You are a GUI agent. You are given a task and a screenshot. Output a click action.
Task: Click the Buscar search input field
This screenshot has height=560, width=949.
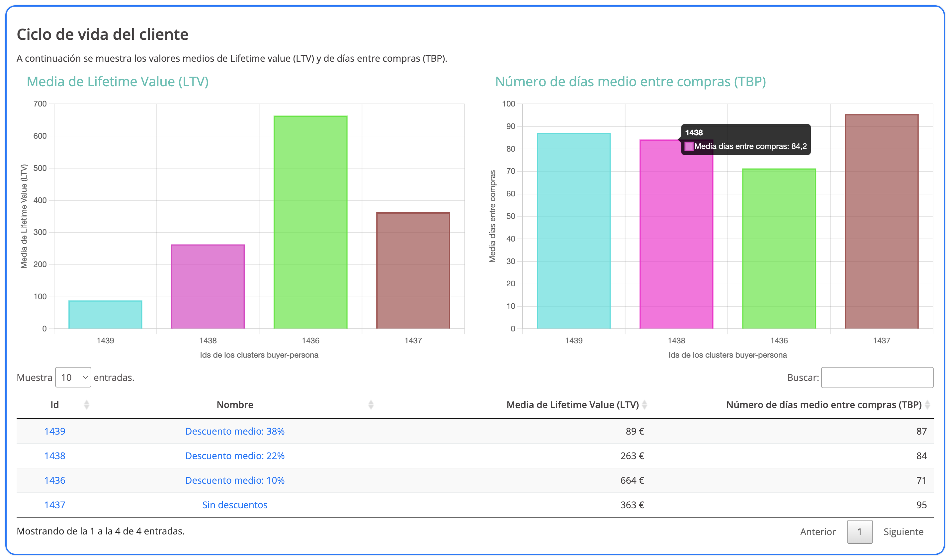[877, 377]
